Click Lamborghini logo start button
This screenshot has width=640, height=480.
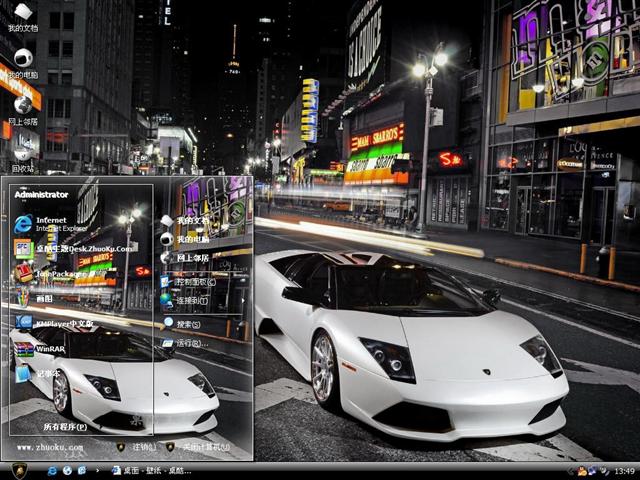19,471
